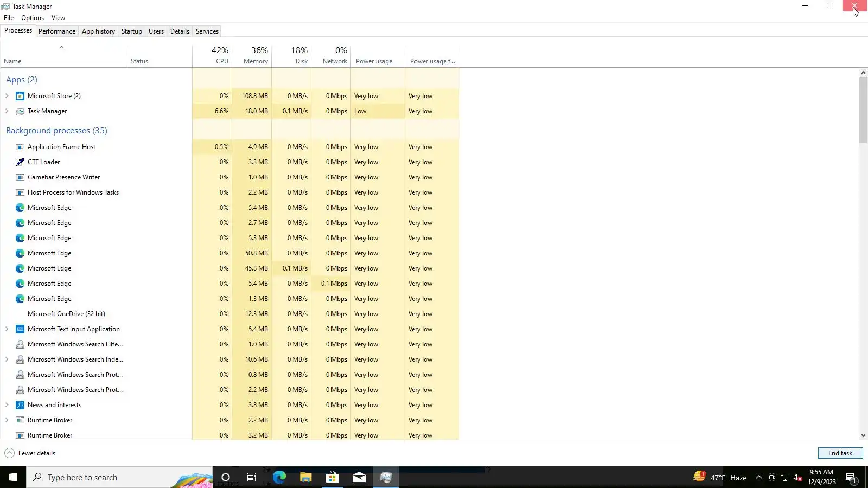Image resolution: width=868 pixels, height=488 pixels.
Task: Open Cortana circle icon on taskbar
Action: point(226,477)
